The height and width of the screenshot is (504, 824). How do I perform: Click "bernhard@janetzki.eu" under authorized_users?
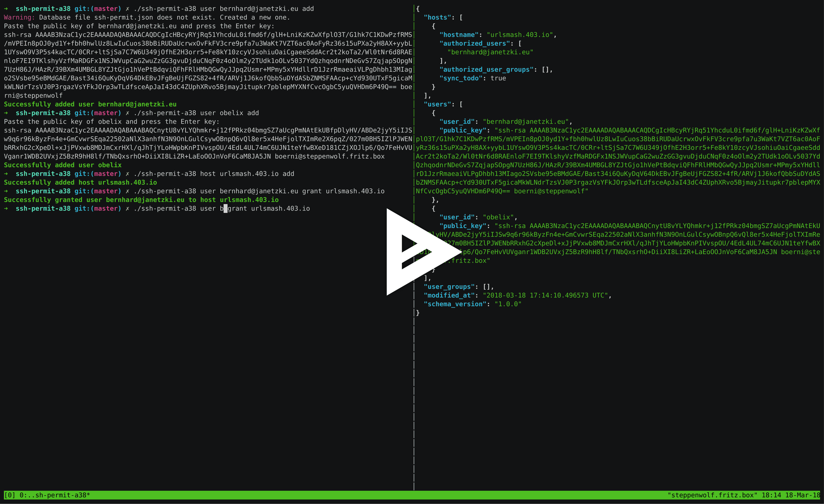(490, 52)
